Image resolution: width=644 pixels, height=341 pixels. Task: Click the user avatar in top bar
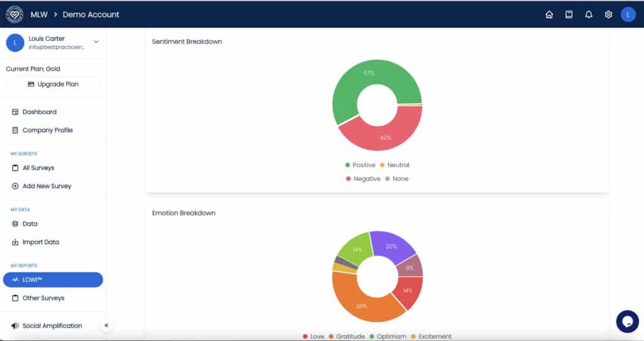click(628, 15)
